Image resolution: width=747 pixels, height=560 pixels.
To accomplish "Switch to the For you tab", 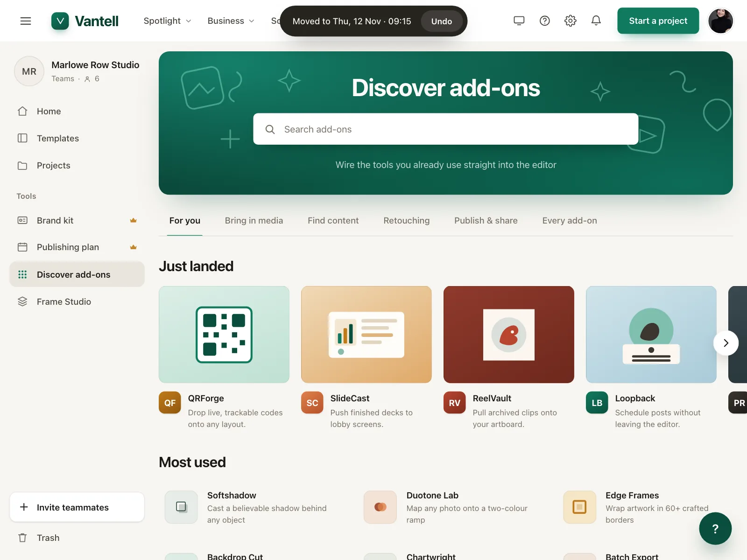I will click(185, 221).
